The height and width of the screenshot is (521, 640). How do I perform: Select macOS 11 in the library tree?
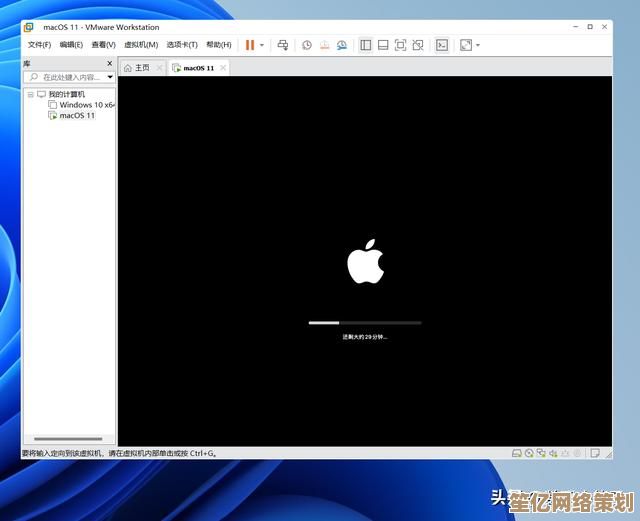[x=77, y=116]
